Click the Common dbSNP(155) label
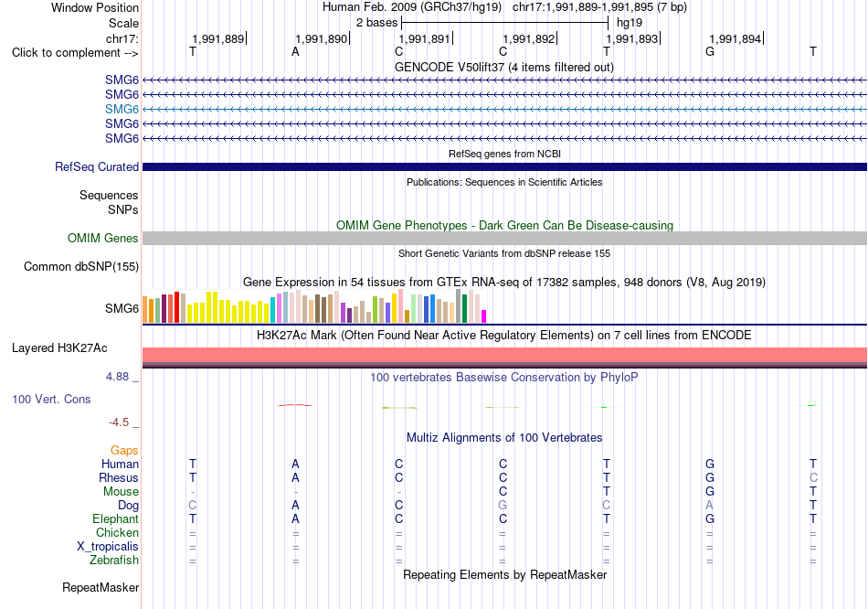The width and height of the screenshot is (868, 609). coord(80,266)
